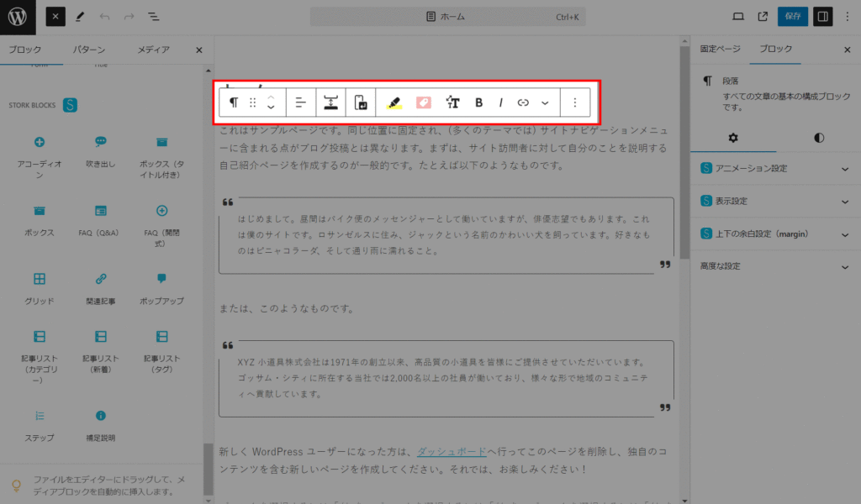Apply the pink label tag style
Image resolution: width=861 pixels, height=504 pixels.
tap(424, 102)
